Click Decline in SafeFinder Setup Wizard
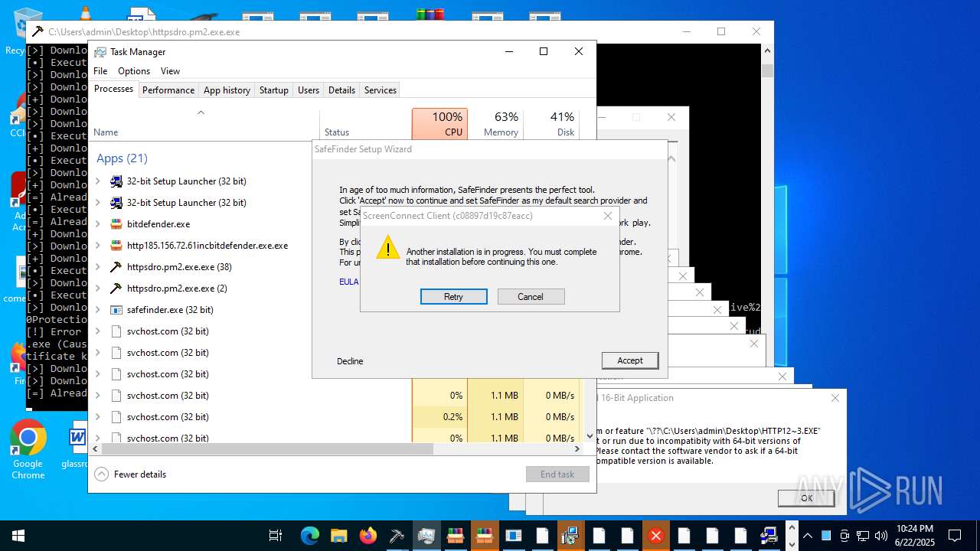The image size is (980, 551). click(350, 361)
